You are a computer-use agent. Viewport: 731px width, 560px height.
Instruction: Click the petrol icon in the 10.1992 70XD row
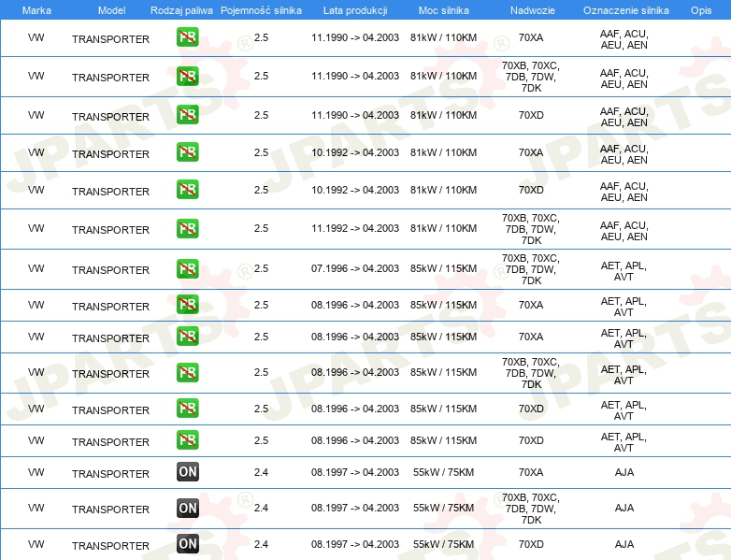point(187,190)
